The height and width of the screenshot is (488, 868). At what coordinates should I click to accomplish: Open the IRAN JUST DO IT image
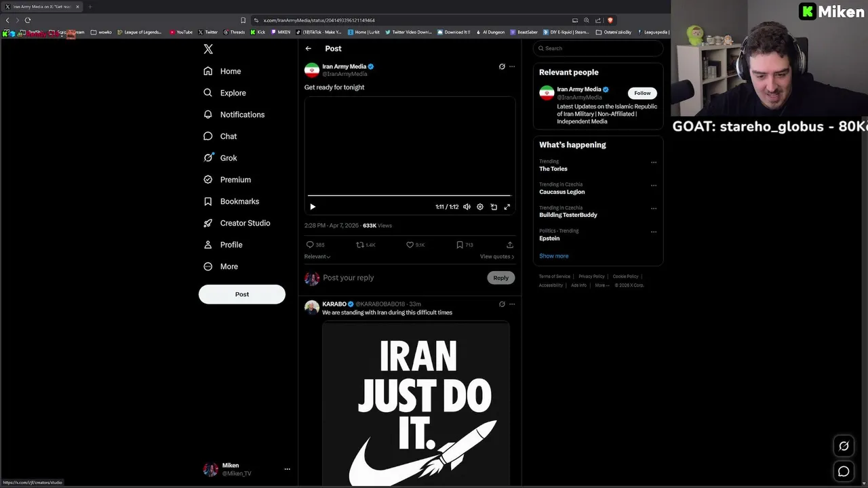coord(416,405)
